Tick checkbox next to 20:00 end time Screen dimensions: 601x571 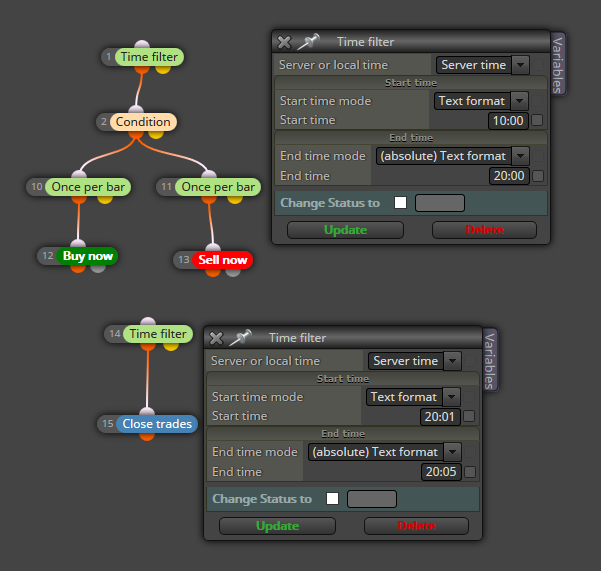pyautogui.click(x=538, y=176)
